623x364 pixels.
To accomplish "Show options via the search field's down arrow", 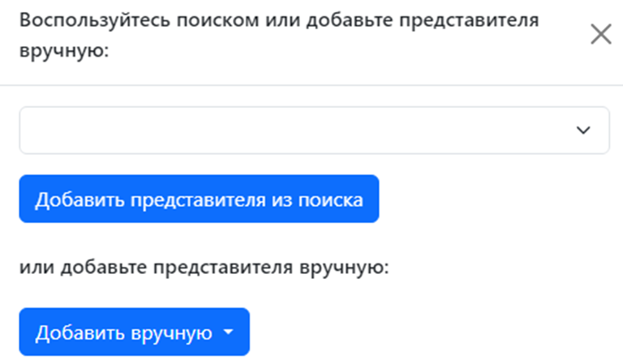I will 582,131.
